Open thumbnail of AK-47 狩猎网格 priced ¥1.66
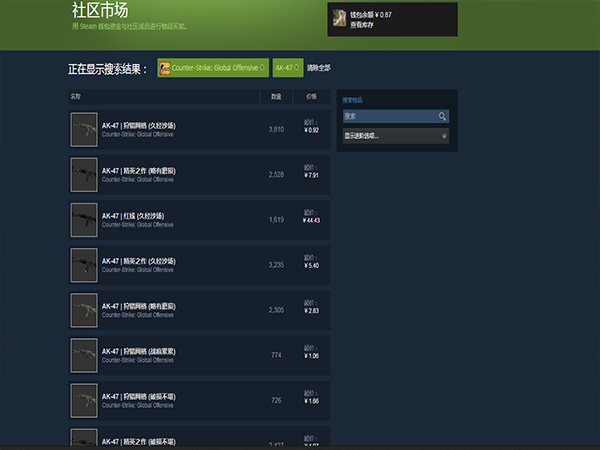The image size is (600, 450). click(x=84, y=400)
